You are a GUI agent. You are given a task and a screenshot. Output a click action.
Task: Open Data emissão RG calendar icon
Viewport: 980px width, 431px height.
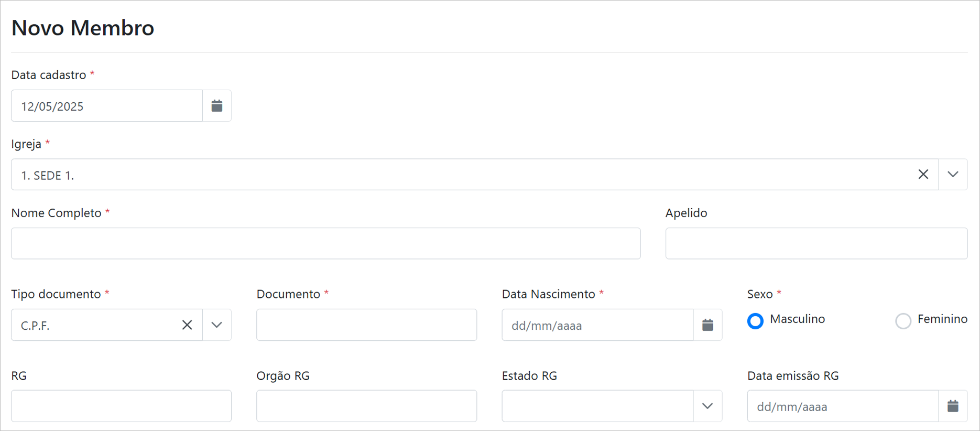tap(953, 406)
